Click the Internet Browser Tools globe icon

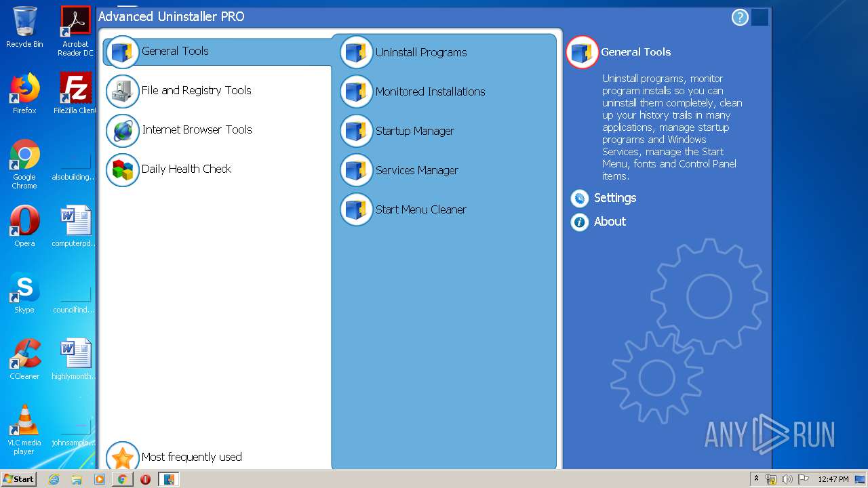123,131
